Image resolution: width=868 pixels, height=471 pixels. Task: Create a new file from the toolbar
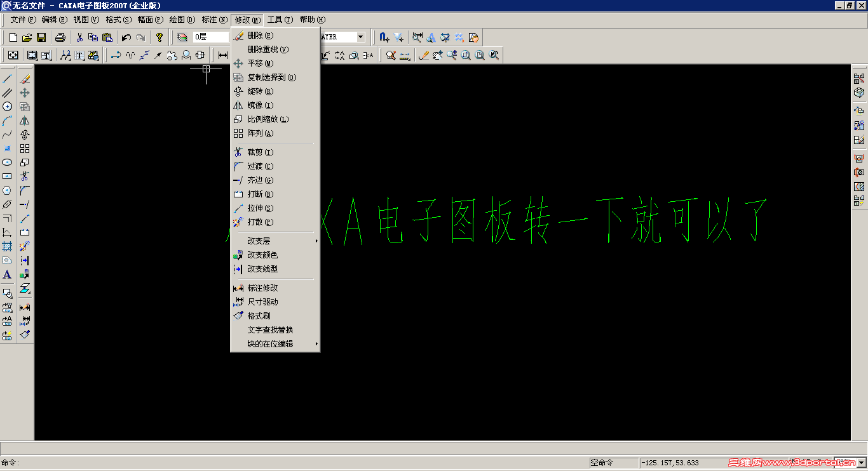13,37
